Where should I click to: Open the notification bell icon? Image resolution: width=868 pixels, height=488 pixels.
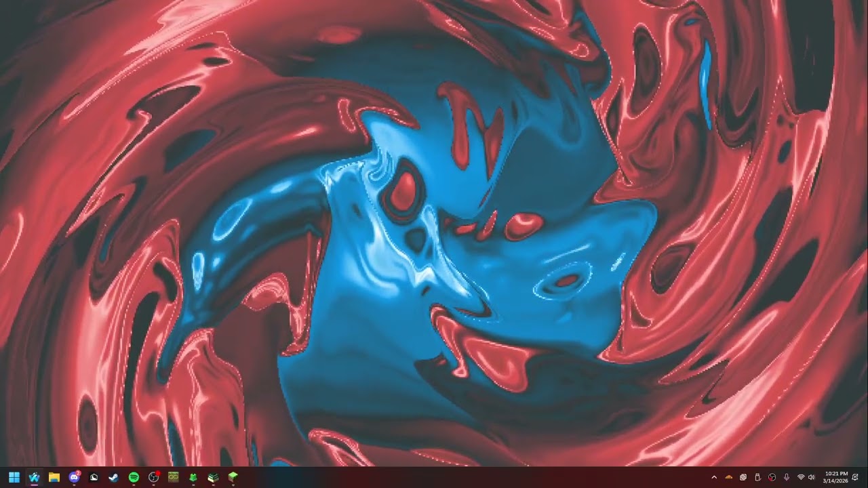tap(856, 477)
